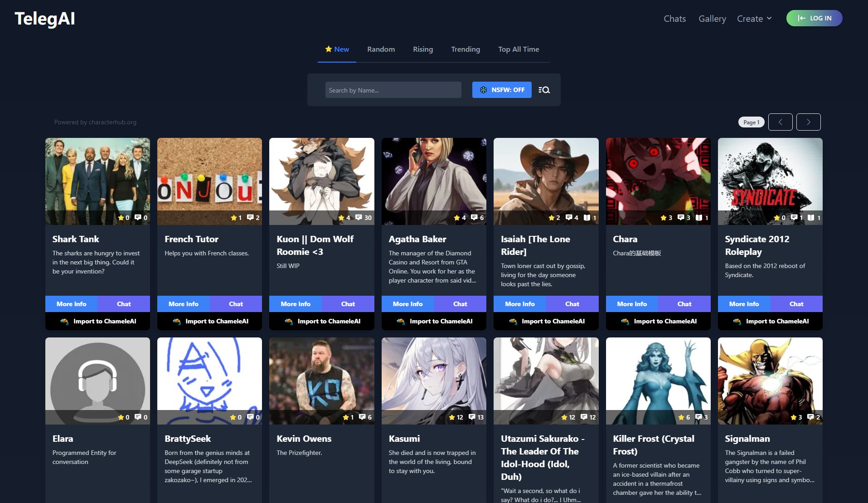Click the lorebook icon on Chara card
This screenshot has width=868, height=503.
point(699,218)
